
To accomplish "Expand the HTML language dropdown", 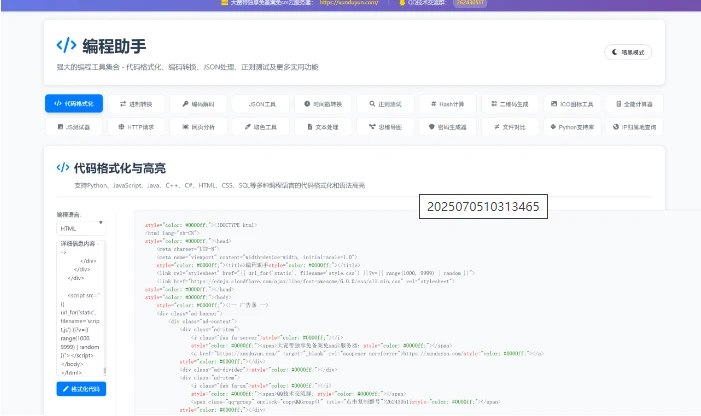I will (81, 228).
